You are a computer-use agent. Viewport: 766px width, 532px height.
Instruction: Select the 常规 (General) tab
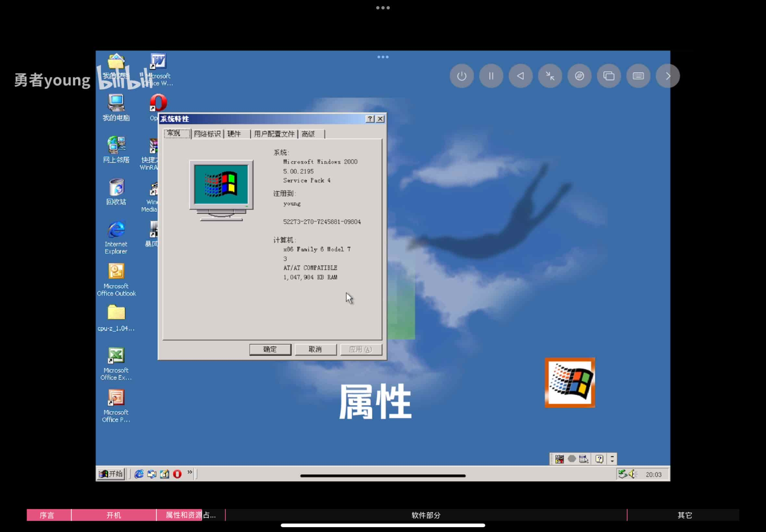coord(177,133)
